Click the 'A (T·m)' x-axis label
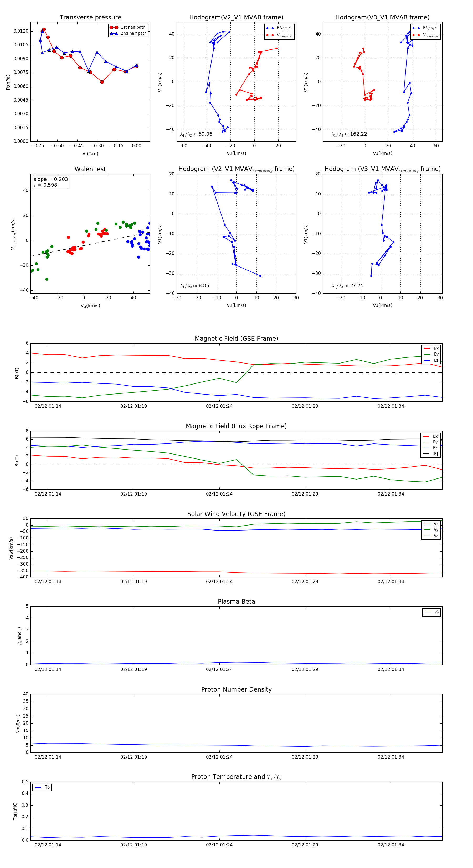473x868 pixels. pyautogui.click(x=90, y=154)
